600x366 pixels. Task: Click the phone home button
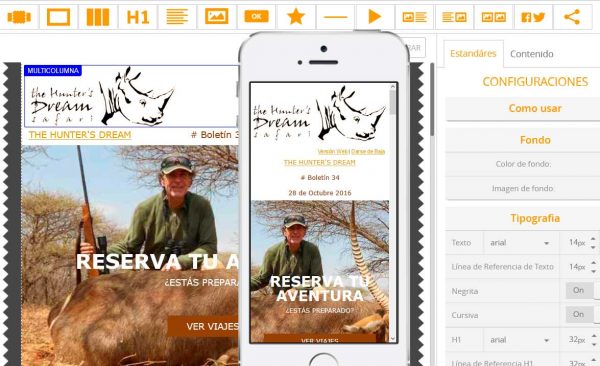(323, 361)
